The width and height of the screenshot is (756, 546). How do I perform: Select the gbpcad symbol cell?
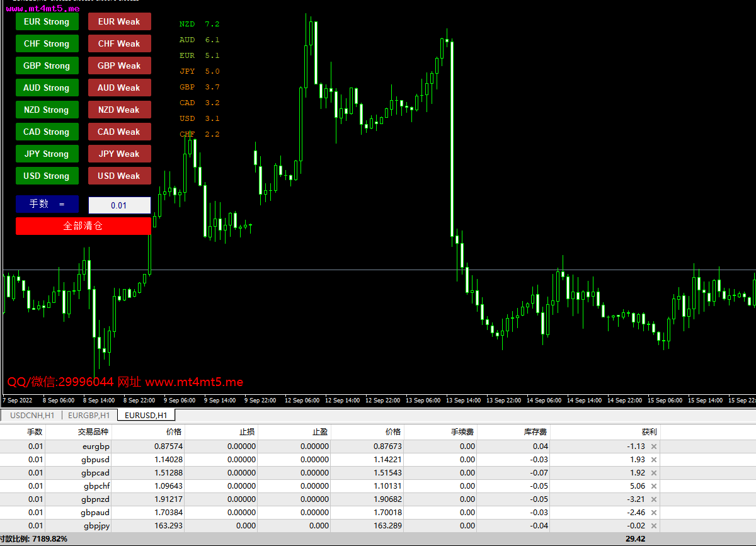tap(96, 473)
